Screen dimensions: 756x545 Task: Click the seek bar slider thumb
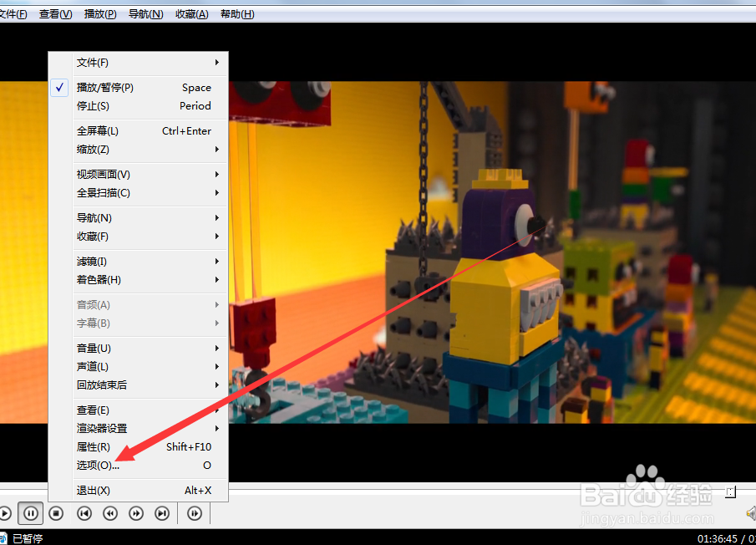click(x=730, y=492)
